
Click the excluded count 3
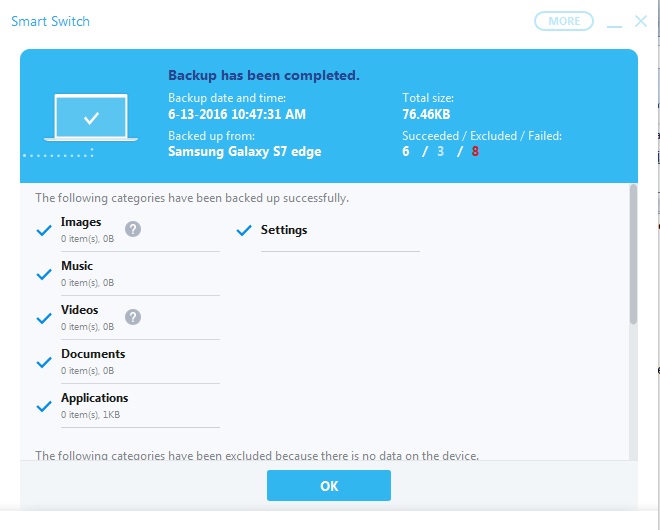click(440, 151)
